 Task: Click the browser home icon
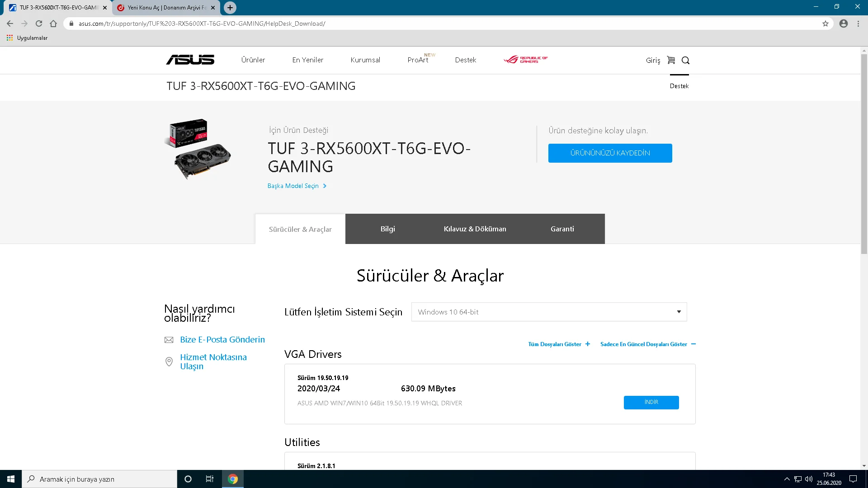[53, 23]
